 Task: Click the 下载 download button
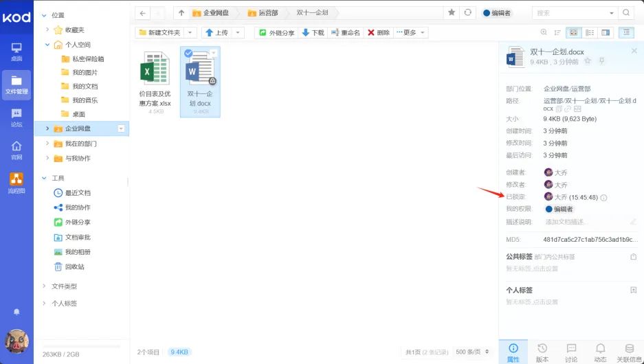point(313,32)
